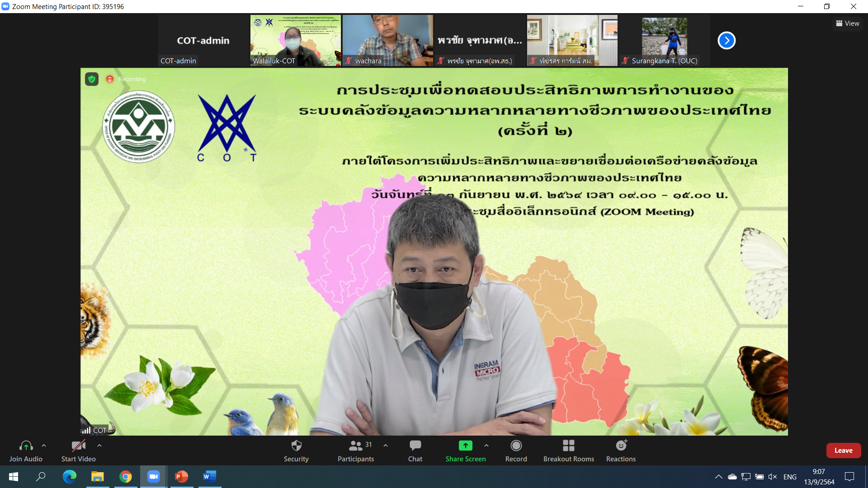Open the View layout menu
Viewport: 868px width, 488px height.
(x=848, y=23)
